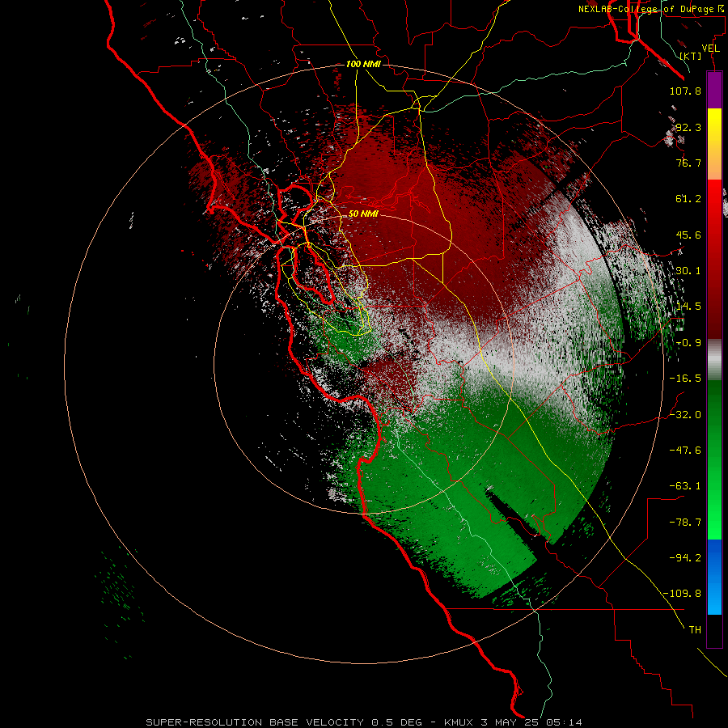This screenshot has height=728, width=728.
Task: Click the SUPER-RESOLUTION BASE VELOCITY footer caption
Action: 364,722
